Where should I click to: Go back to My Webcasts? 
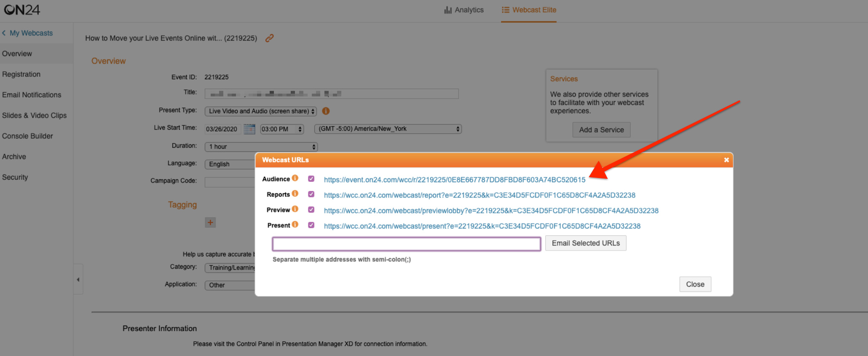(27, 33)
